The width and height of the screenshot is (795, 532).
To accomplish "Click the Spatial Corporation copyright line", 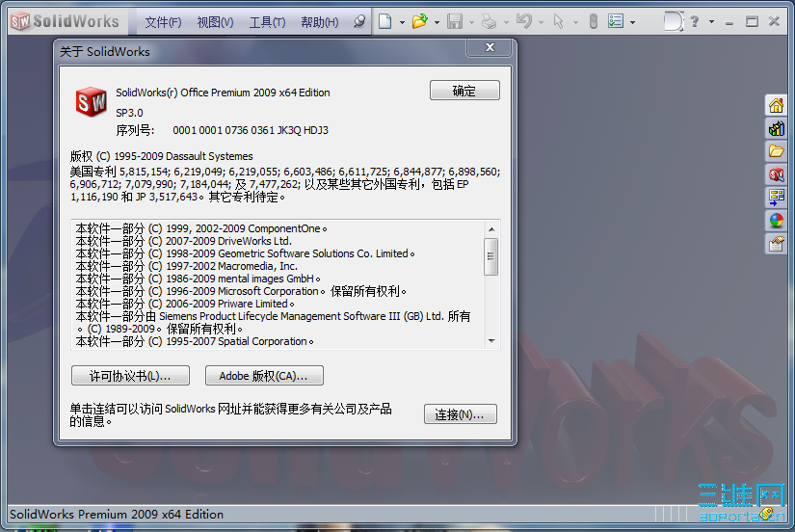I will click(x=195, y=341).
